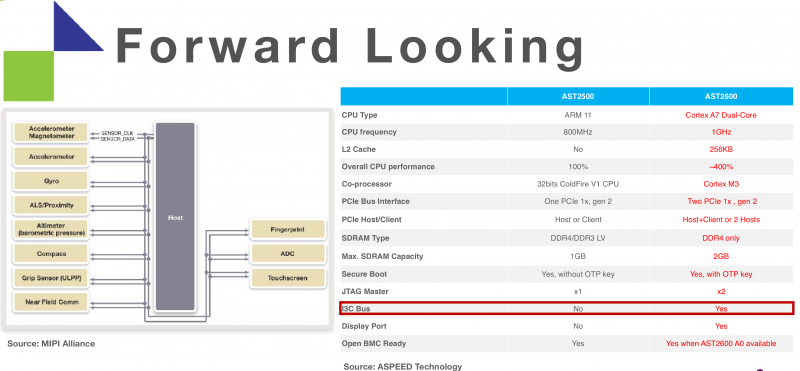Click the "Near Field Comm" box

coord(51,302)
